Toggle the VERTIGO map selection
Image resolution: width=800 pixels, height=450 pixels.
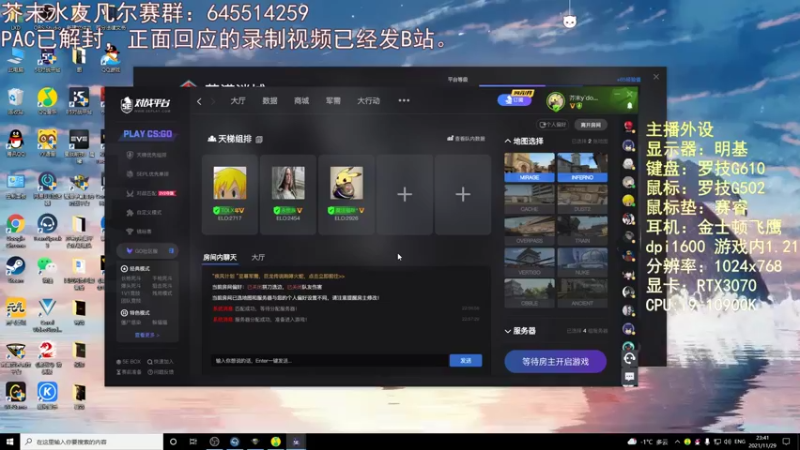tap(529, 262)
